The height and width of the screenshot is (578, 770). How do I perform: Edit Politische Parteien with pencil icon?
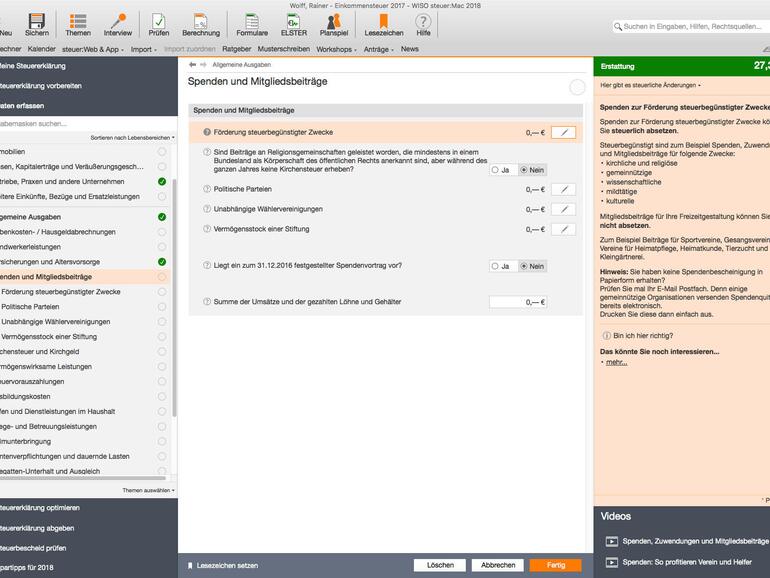(x=564, y=189)
